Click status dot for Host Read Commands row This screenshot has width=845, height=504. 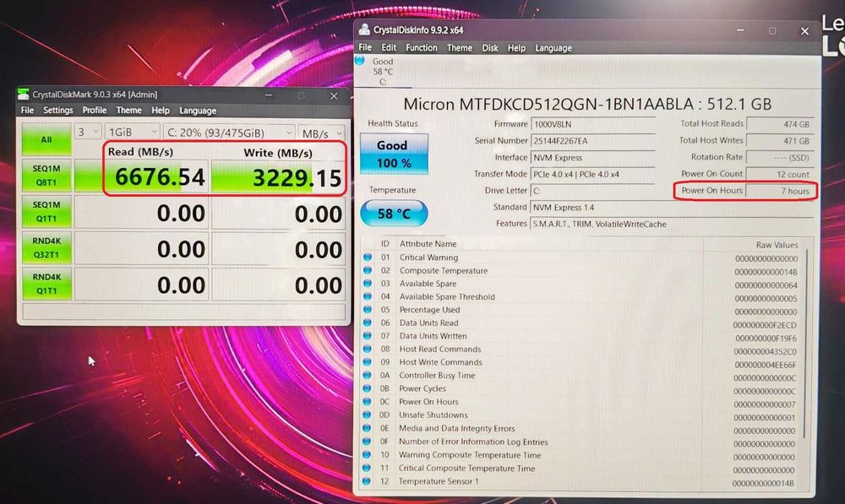click(x=368, y=349)
